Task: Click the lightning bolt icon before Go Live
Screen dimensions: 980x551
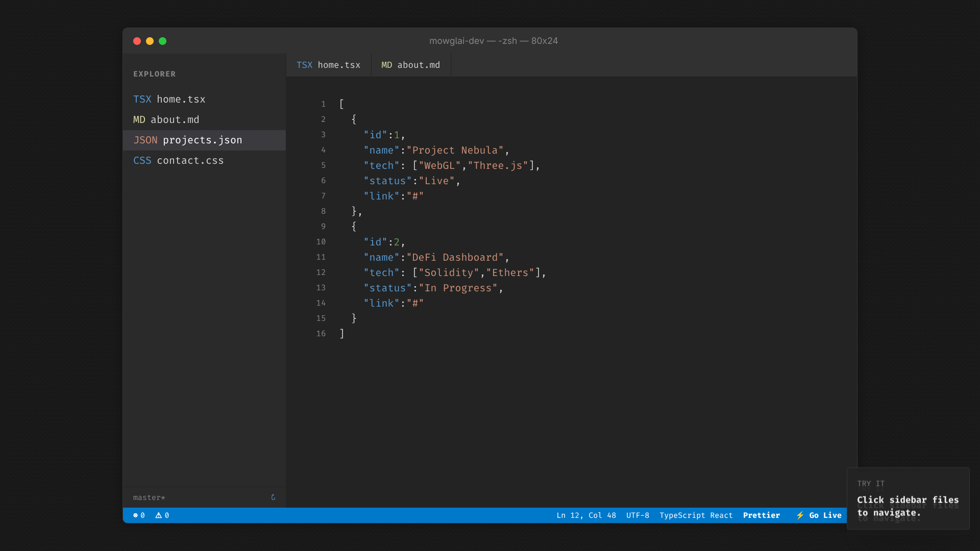Action: tap(800, 515)
